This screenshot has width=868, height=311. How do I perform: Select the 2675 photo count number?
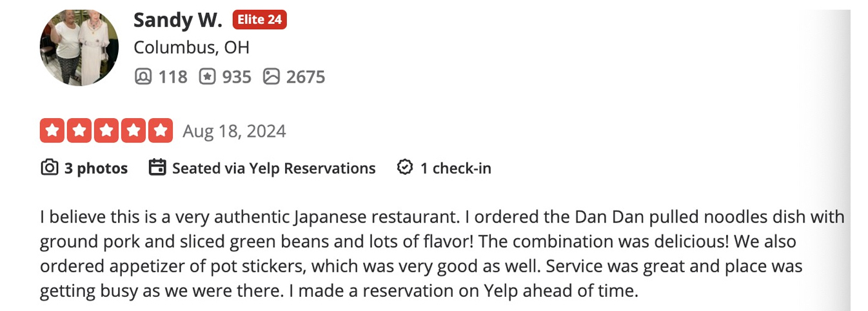pyautogui.click(x=306, y=77)
